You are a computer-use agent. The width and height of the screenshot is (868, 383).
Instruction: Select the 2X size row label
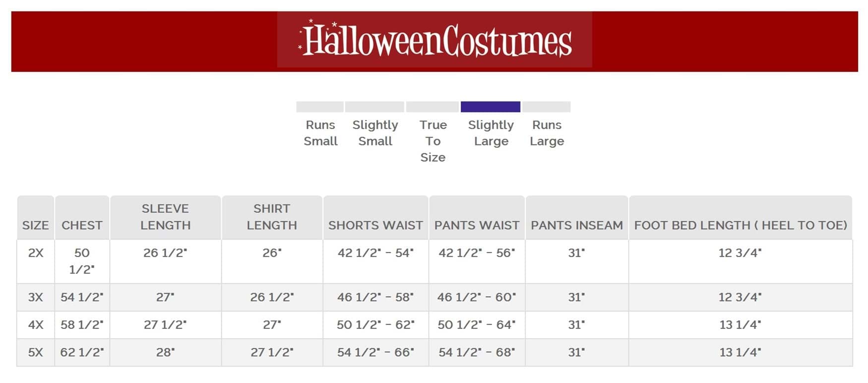click(x=36, y=253)
